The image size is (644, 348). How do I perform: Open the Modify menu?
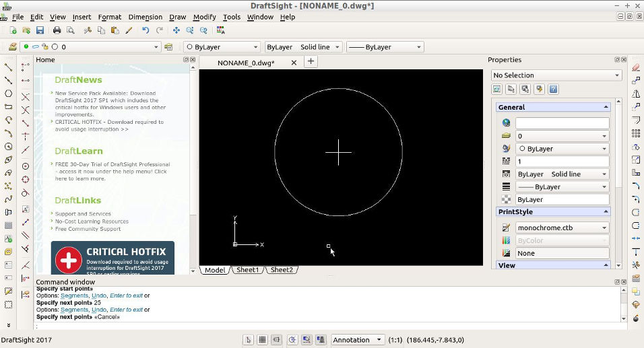[x=205, y=17]
